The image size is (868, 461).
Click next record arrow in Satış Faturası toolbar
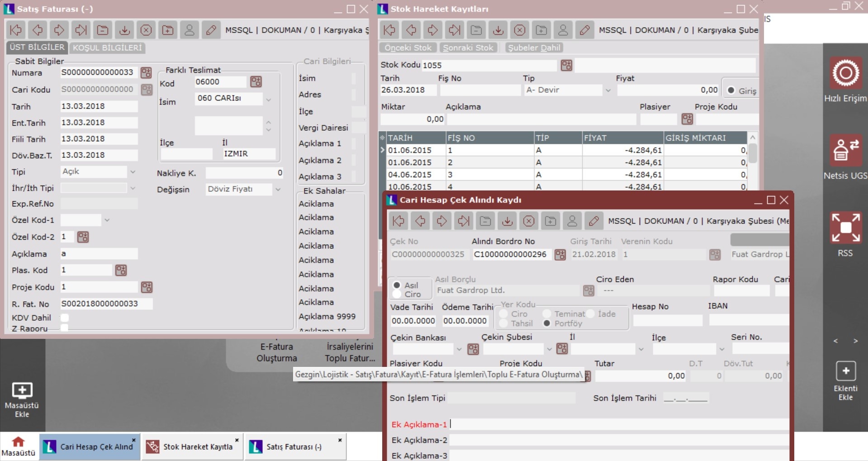[59, 30]
